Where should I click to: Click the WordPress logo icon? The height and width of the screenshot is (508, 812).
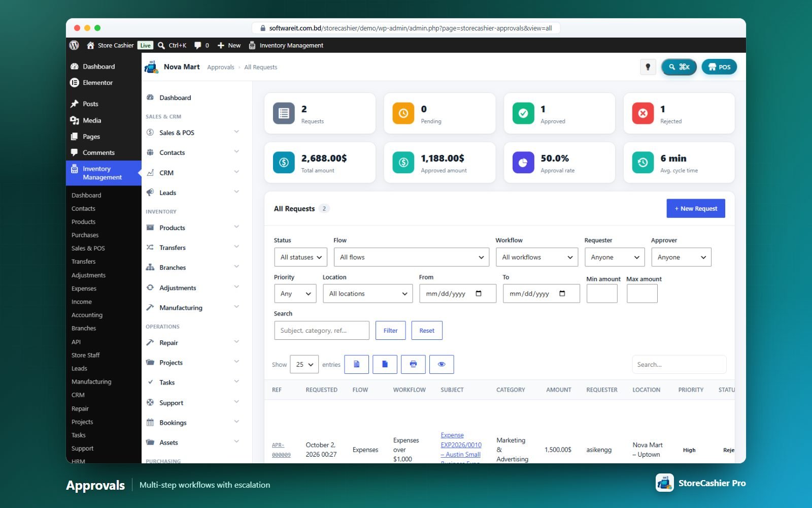tap(74, 45)
